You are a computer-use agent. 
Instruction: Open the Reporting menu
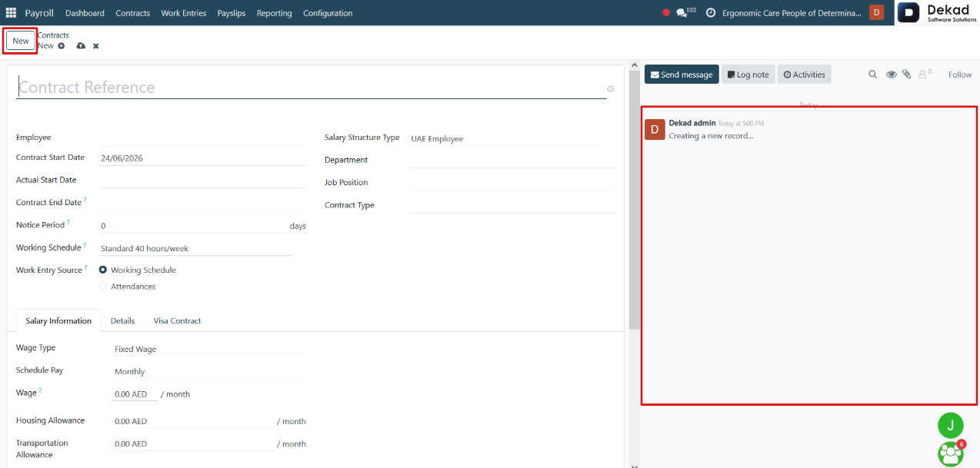[275, 13]
